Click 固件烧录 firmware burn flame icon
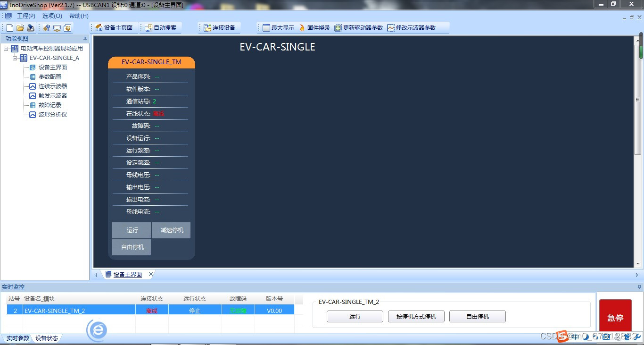 click(302, 28)
